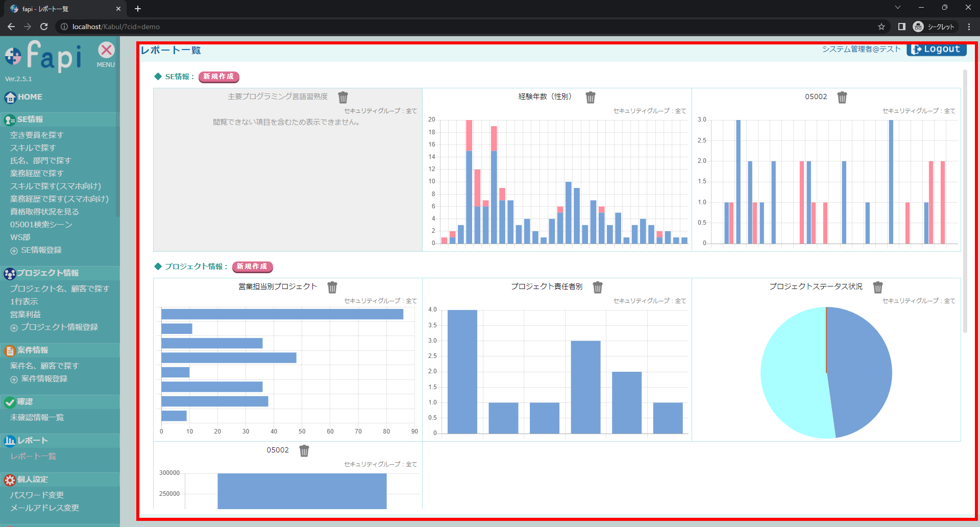The width and height of the screenshot is (980, 527).
Task: Reload the page in browser
Action: point(44,27)
